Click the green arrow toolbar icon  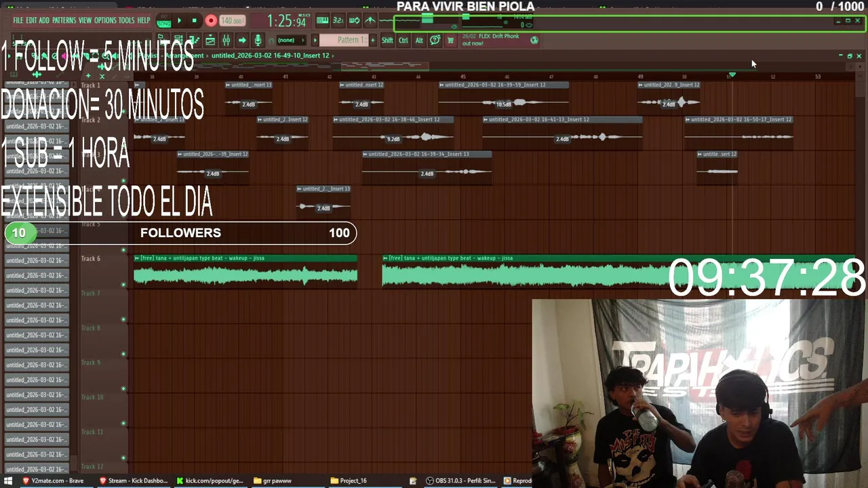(242, 40)
